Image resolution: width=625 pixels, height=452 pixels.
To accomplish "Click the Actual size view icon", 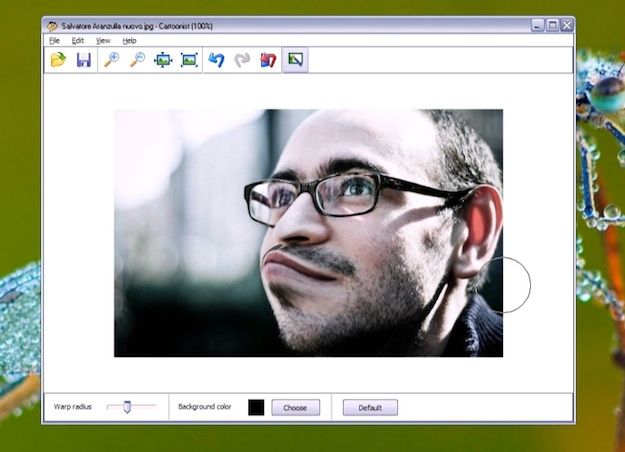I will click(x=189, y=60).
